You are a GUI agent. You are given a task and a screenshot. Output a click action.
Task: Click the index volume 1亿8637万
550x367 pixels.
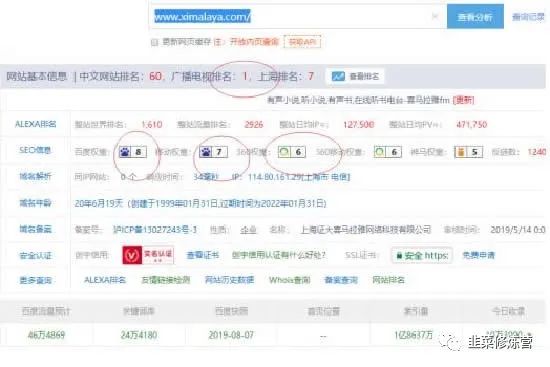coord(414,335)
